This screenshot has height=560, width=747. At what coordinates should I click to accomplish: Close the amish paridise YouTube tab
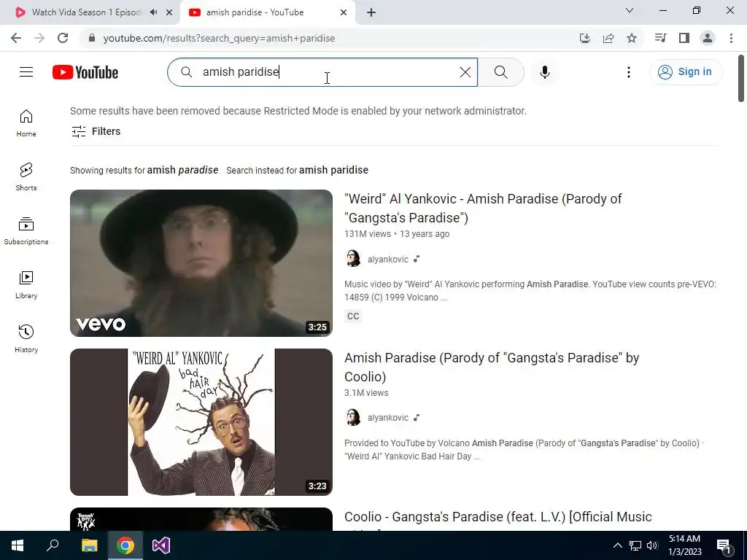coord(344,12)
